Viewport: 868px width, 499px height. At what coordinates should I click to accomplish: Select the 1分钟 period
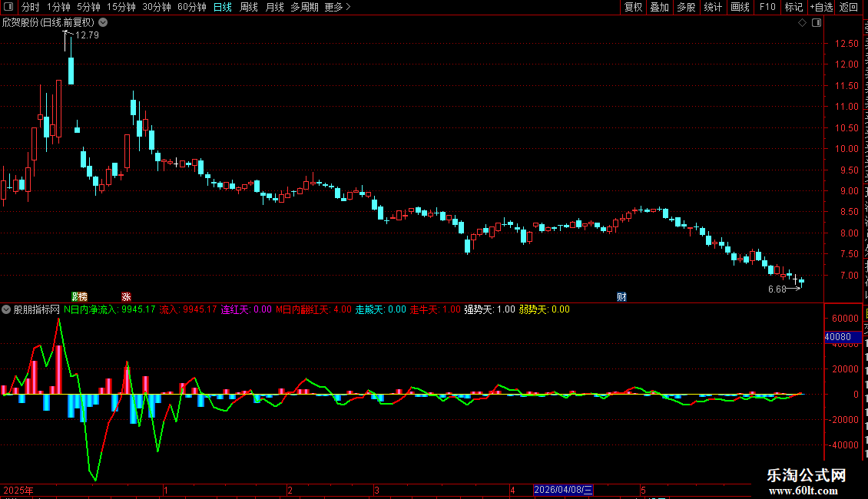[58, 7]
